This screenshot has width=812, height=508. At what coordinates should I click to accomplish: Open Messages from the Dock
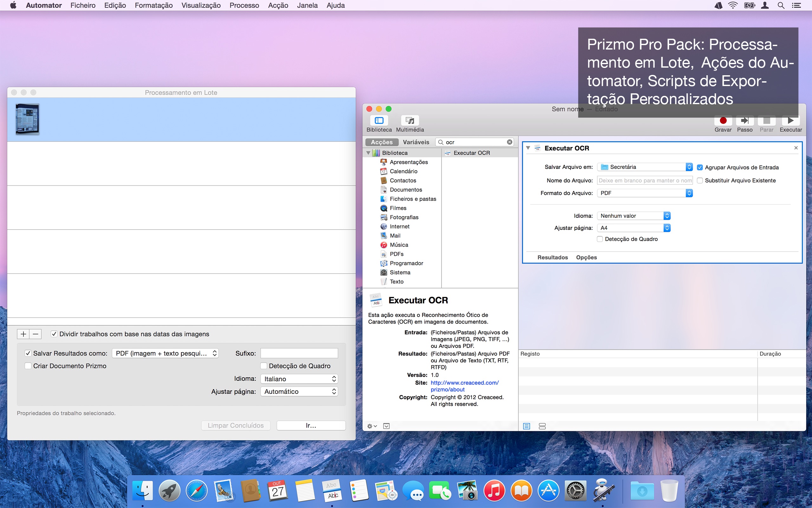[413, 491]
